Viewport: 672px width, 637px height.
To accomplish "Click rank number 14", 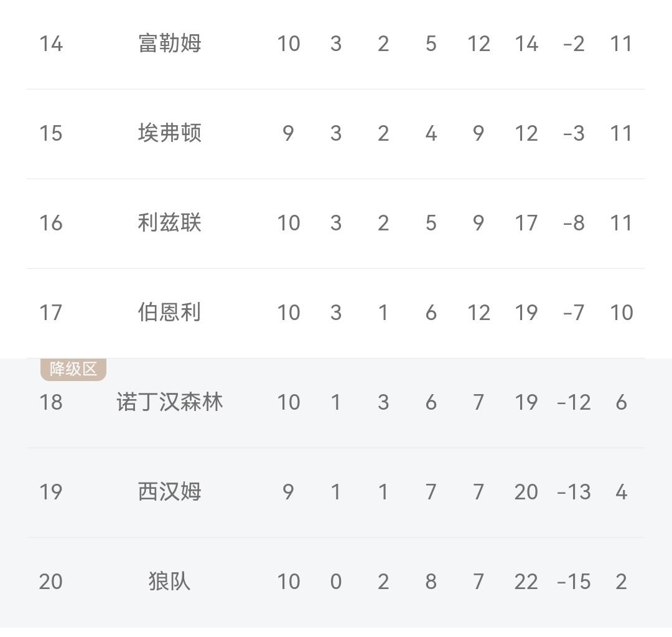I will click(51, 44).
